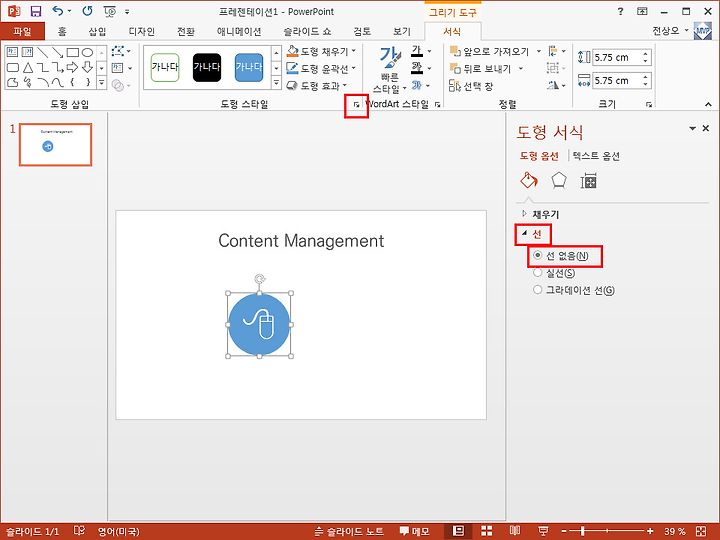This screenshot has width=720, height=540.
Task: Open the 앞으로 가져오기 dropdown arrow
Action: click(x=539, y=51)
